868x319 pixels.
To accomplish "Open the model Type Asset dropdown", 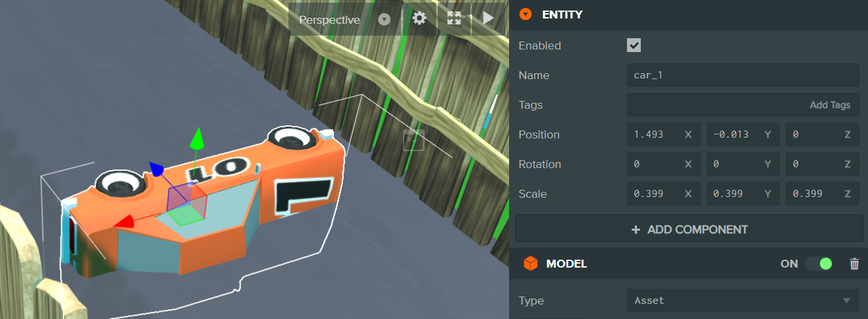I will click(742, 301).
